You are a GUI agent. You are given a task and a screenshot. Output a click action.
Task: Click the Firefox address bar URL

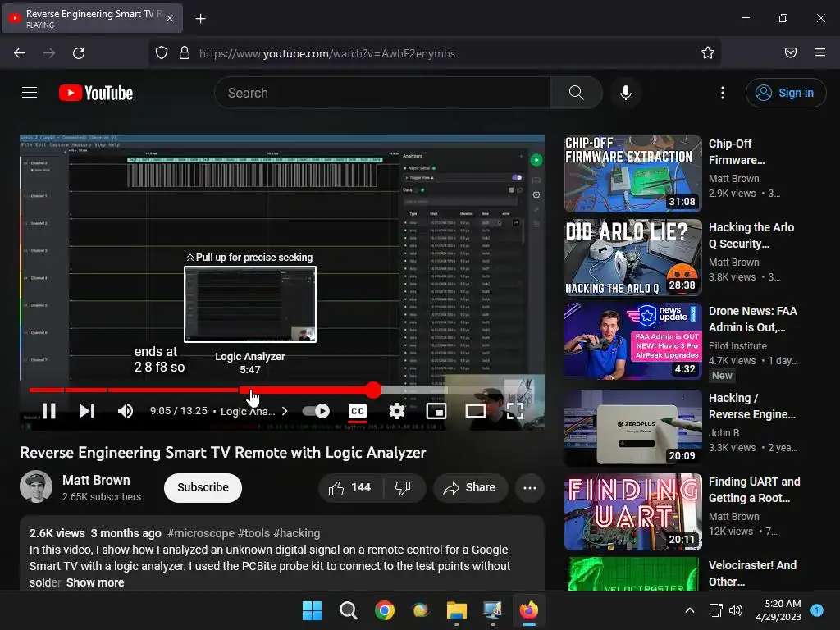(x=326, y=53)
